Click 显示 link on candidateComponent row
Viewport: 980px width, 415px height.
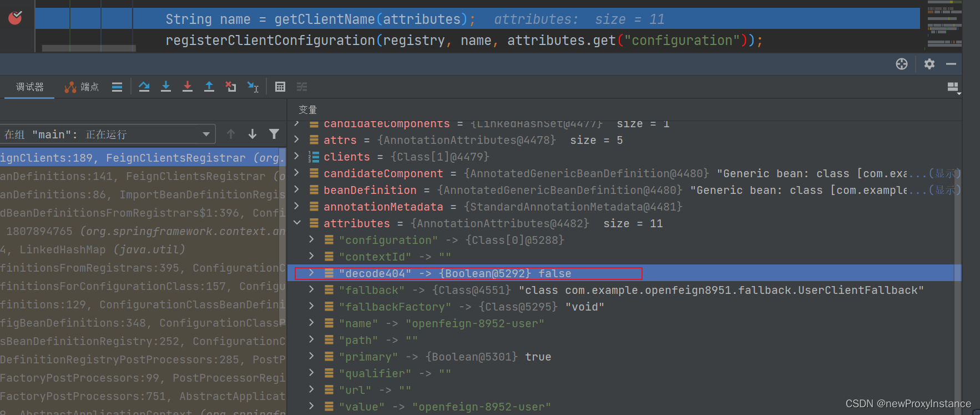[x=944, y=173]
